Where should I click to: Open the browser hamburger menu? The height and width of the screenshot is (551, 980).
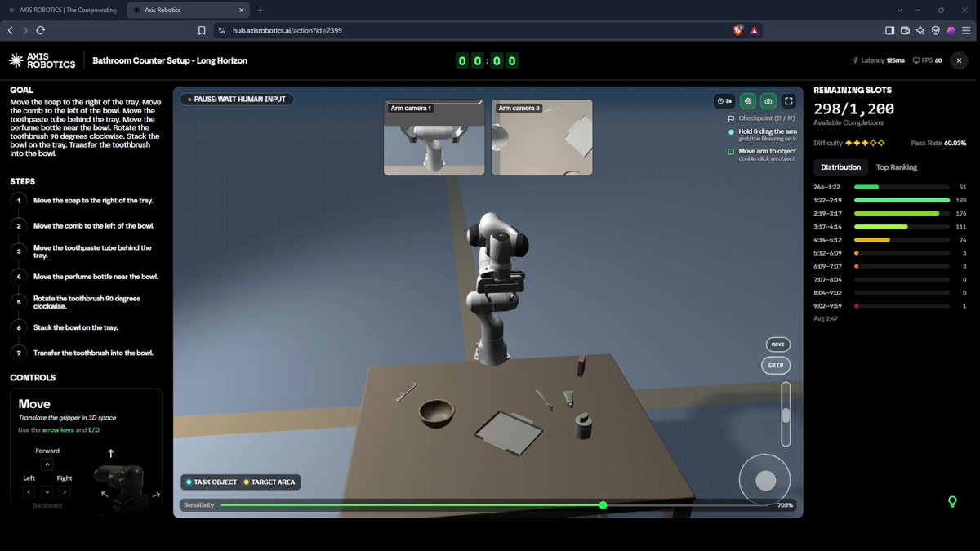coord(967,30)
